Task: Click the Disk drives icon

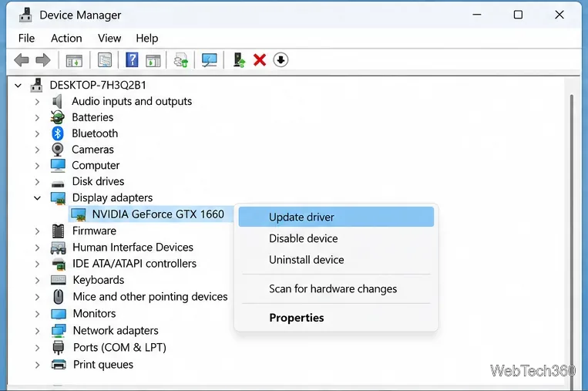Action: [58, 184]
